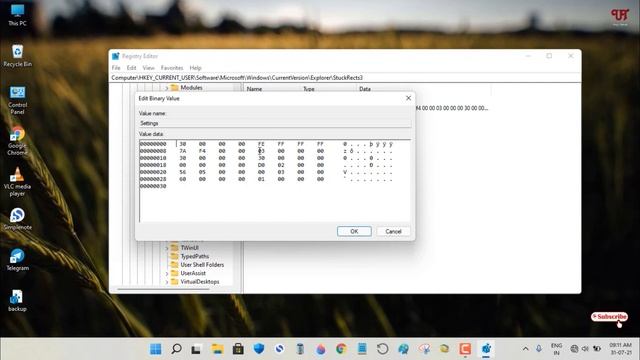Open This PC desktop icon
The image size is (640, 360).
point(17,15)
